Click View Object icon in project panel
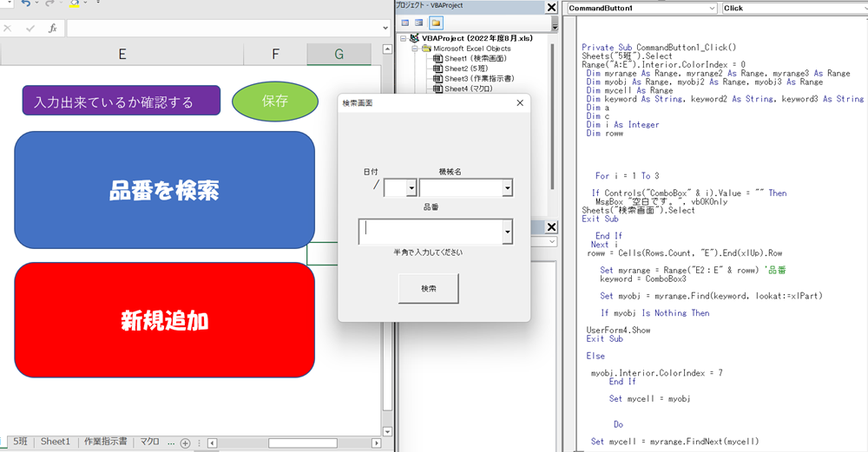868x452 pixels. [x=419, y=23]
